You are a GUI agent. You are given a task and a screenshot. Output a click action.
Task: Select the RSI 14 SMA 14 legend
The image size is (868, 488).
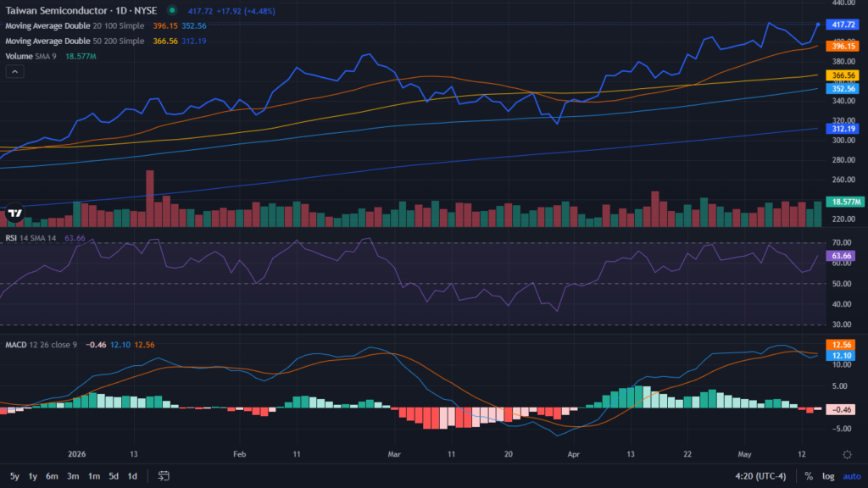pos(31,238)
